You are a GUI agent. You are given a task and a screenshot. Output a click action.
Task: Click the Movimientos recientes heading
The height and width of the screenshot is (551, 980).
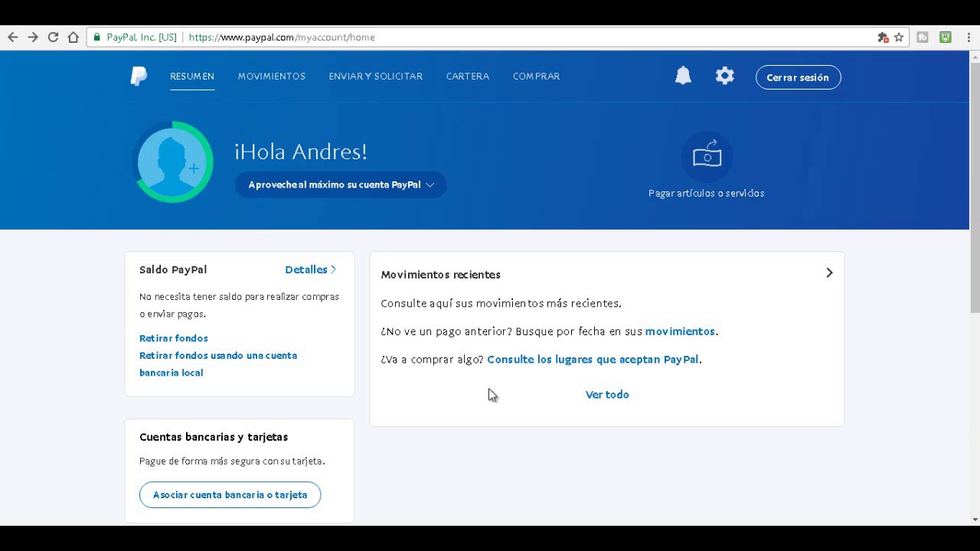click(441, 275)
